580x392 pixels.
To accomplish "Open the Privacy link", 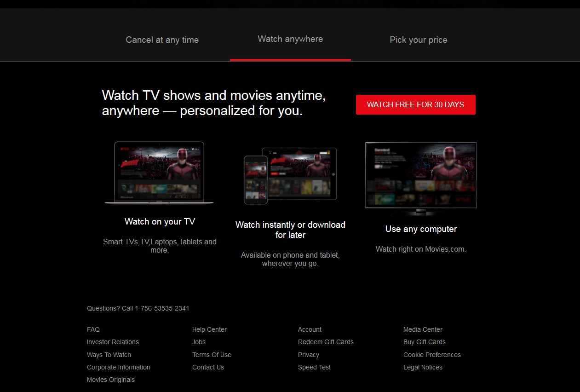I will click(309, 355).
